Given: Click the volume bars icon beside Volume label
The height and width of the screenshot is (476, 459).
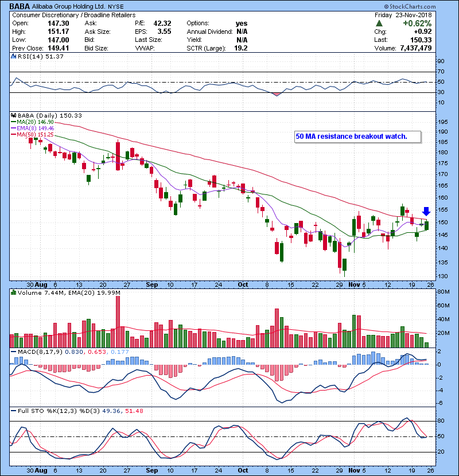Looking at the screenshot, I should pos(13,292).
